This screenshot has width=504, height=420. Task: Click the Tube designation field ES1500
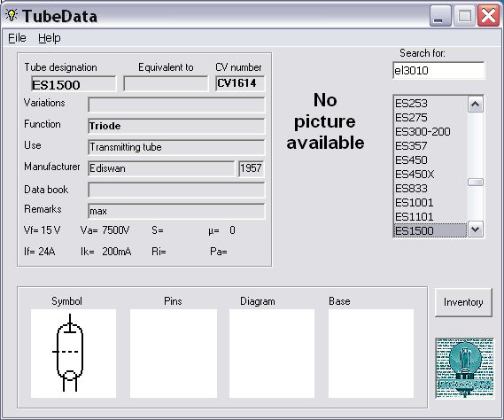(x=74, y=84)
